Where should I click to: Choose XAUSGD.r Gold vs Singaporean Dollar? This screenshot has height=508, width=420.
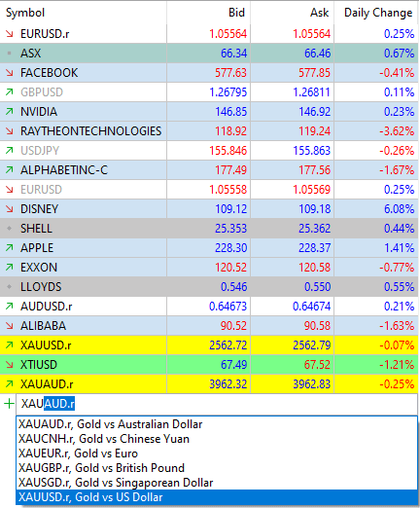[217, 483]
